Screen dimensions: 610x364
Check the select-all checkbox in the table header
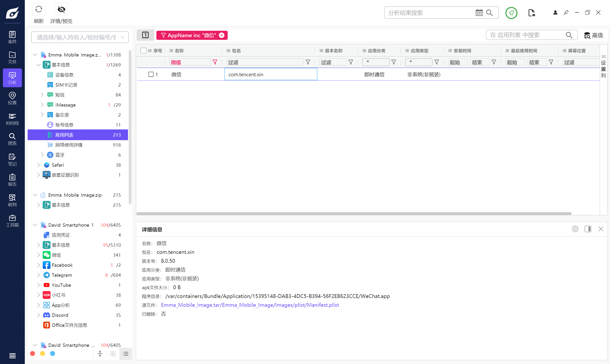[143, 51]
